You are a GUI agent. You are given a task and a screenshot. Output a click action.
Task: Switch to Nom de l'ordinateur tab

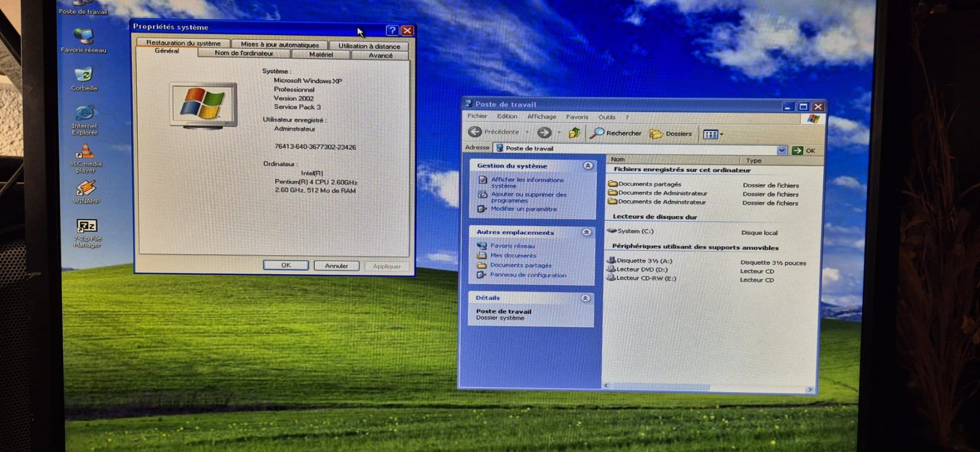coord(244,53)
